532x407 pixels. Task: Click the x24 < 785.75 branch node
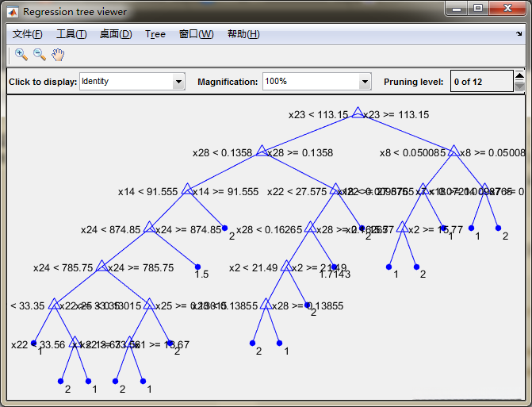click(101, 266)
